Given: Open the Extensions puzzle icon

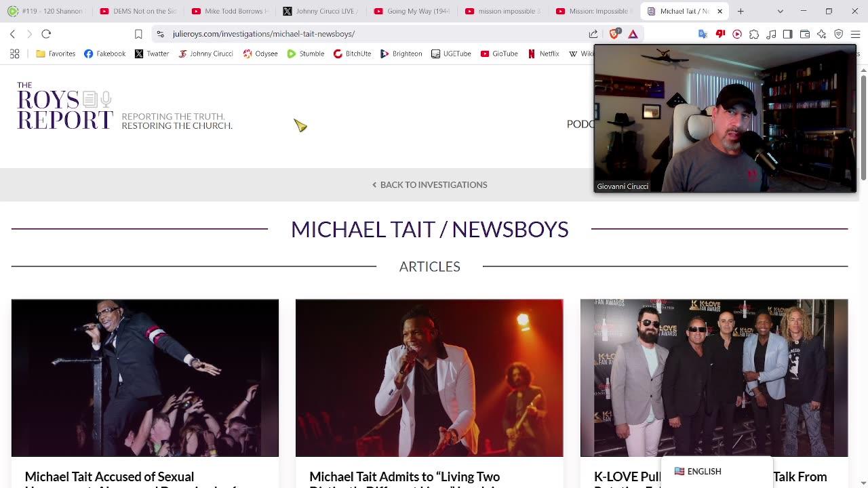Looking at the screenshot, I should click(x=754, y=34).
